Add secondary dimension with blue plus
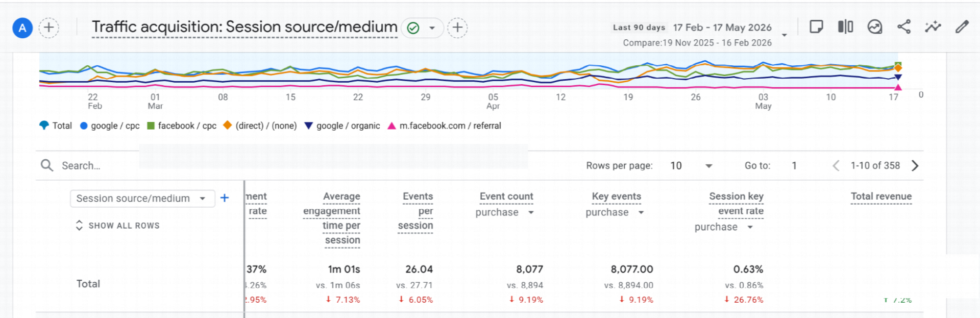This screenshot has width=980, height=318. tap(225, 198)
